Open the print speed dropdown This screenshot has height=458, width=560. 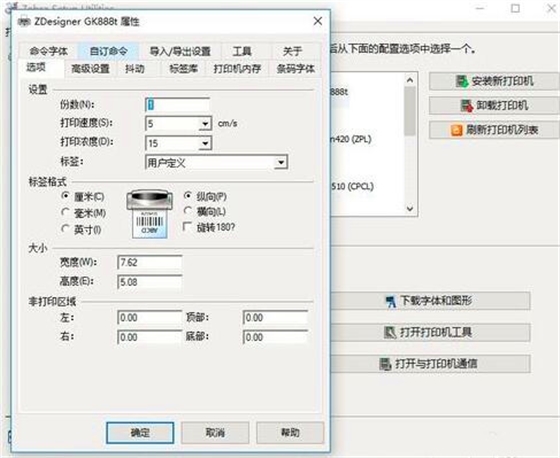point(205,124)
